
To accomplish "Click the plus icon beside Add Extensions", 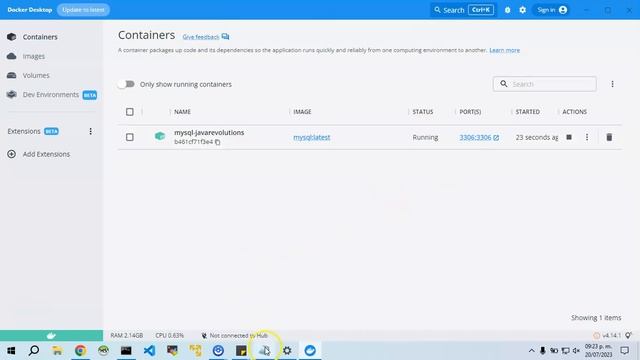I will [x=11, y=154].
